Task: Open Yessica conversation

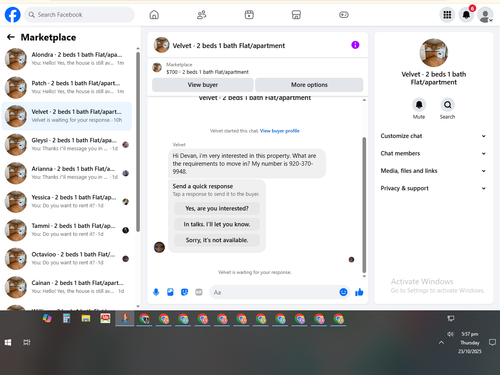Action: 67,201
